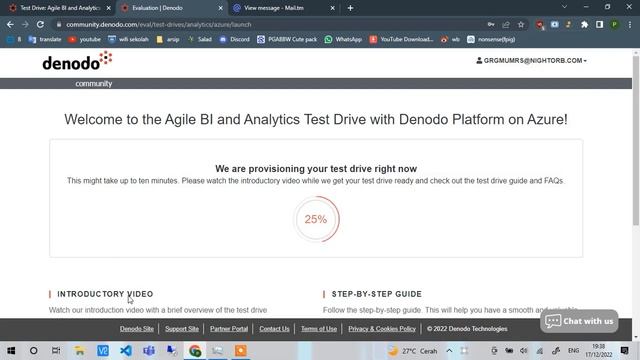This screenshot has width=640, height=360.
Task: Open the taskbar search circle
Action: pos(33,351)
